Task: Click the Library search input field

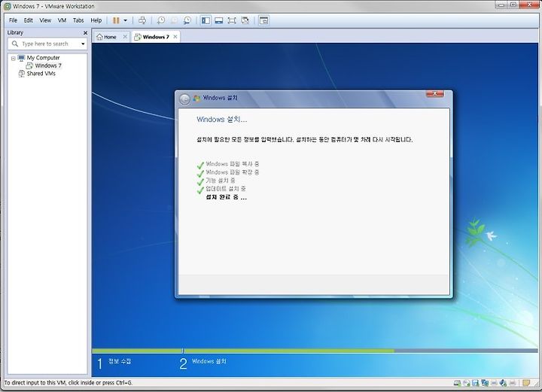Action: [47, 44]
